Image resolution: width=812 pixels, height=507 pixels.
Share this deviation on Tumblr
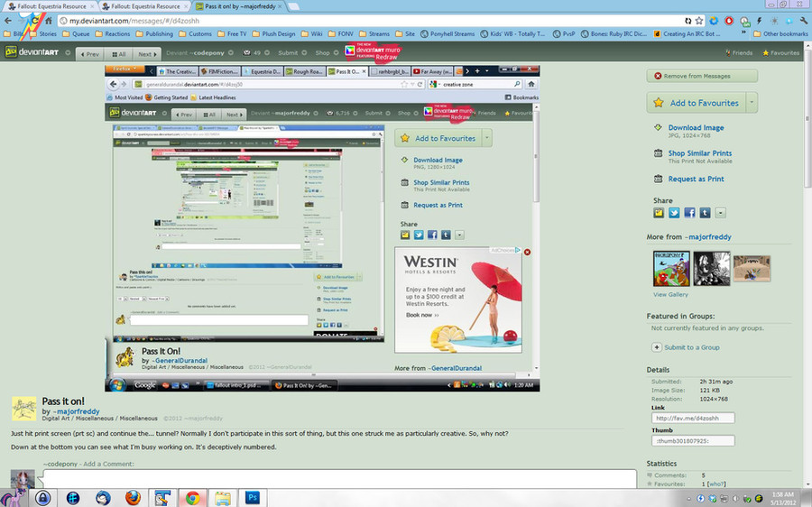click(705, 212)
